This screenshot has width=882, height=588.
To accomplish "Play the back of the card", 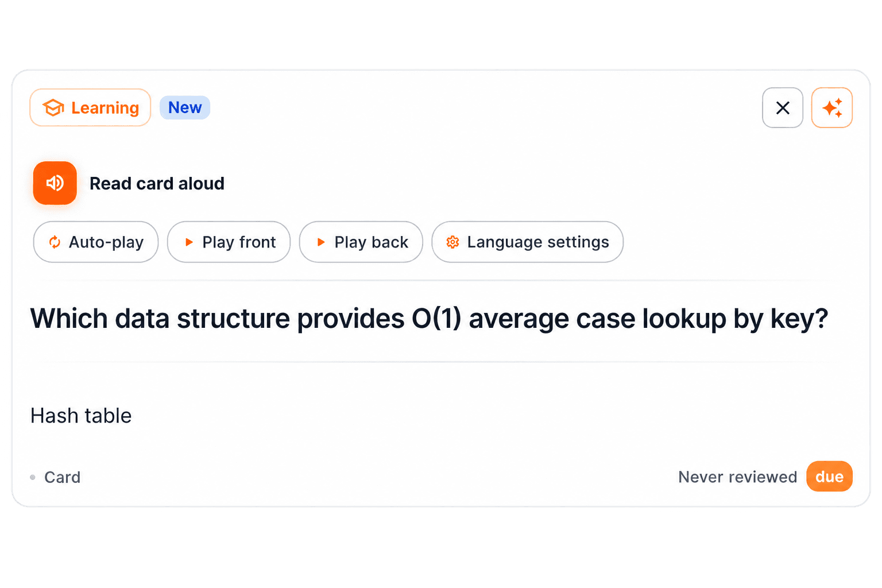I will [361, 242].
